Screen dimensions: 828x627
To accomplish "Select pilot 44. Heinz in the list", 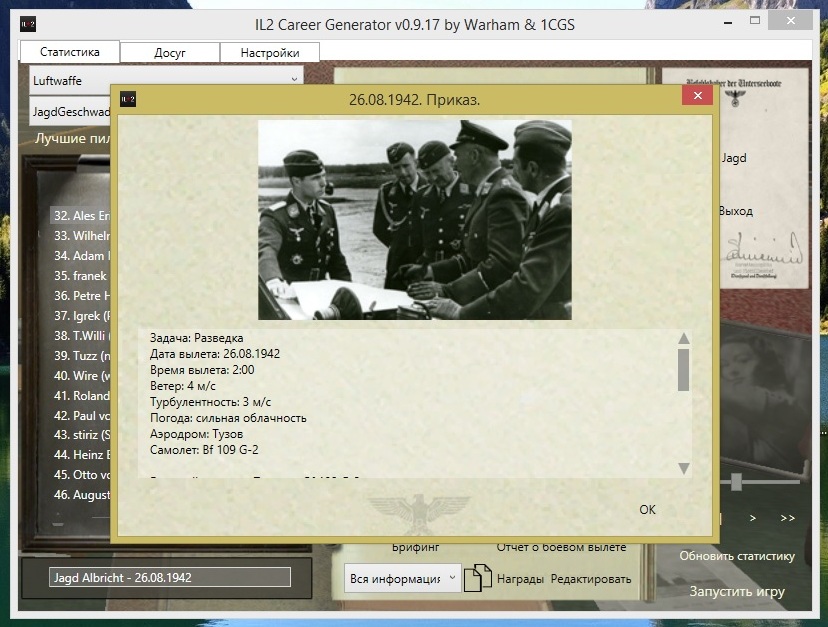I will [81, 454].
